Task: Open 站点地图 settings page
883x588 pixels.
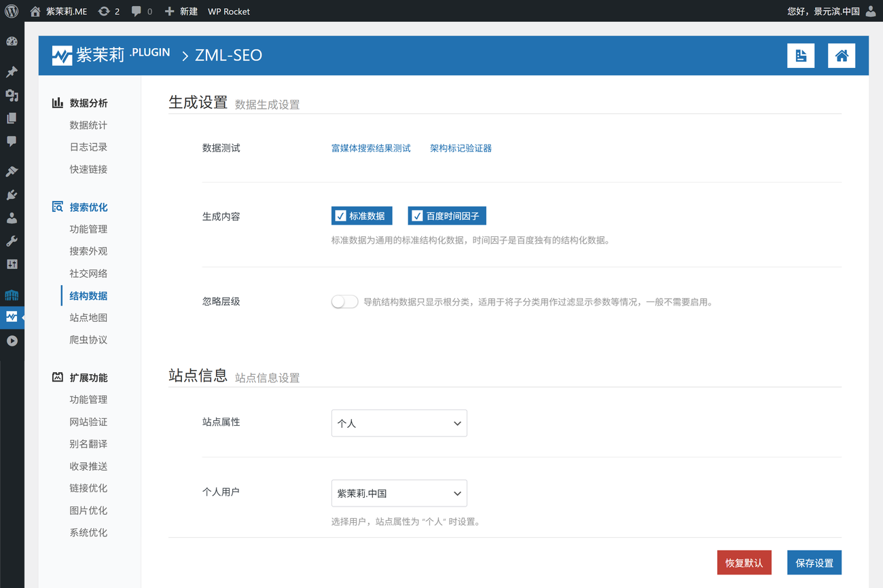Action: [x=88, y=317]
